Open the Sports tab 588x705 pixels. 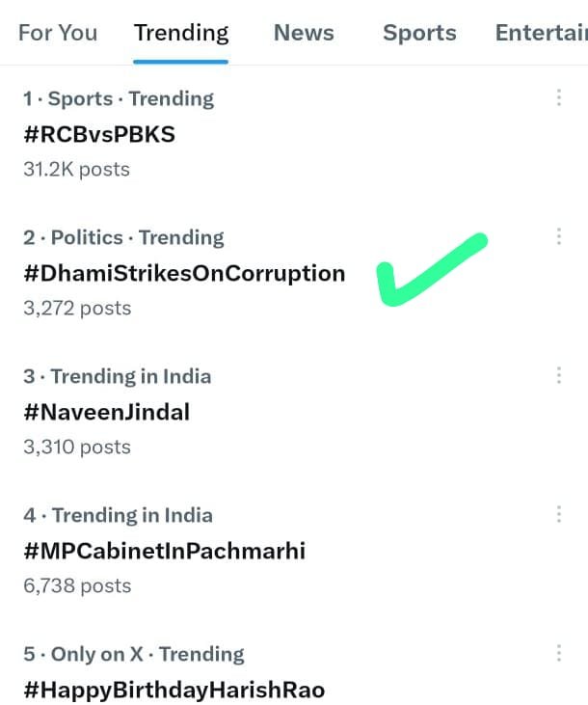point(419,33)
